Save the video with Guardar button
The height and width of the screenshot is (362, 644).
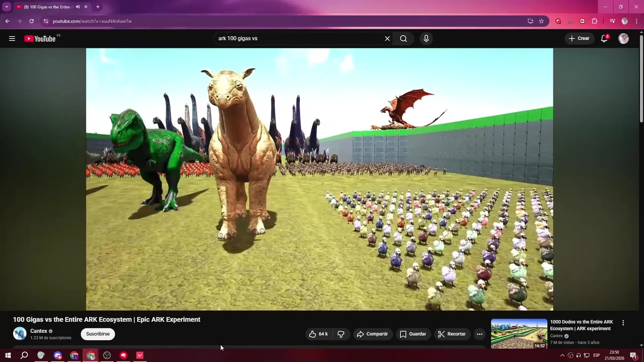(413, 334)
